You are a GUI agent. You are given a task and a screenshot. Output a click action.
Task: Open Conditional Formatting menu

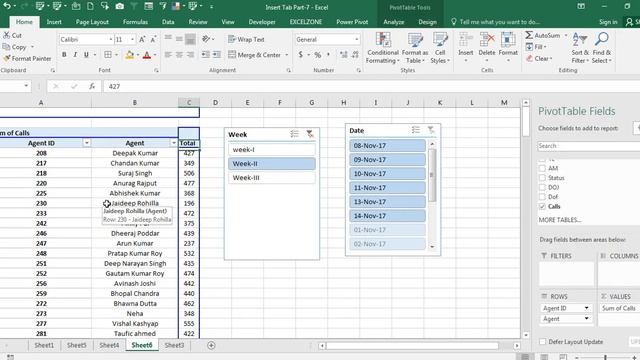(x=382, y=48)
